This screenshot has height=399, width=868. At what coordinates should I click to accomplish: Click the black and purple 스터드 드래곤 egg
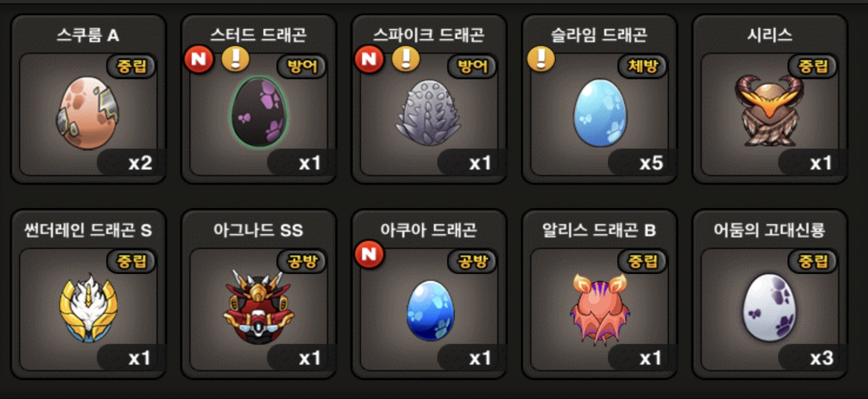(259, 112)
